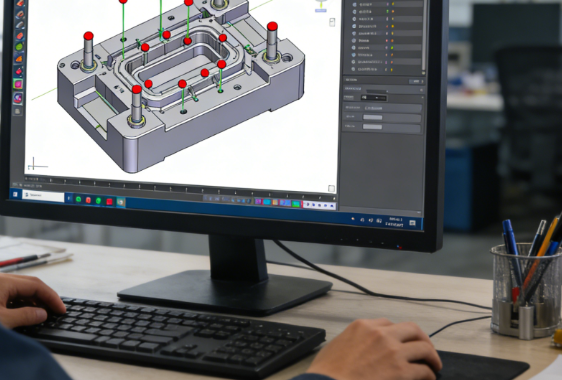Click the first light gray input field

tap(373, 117)
